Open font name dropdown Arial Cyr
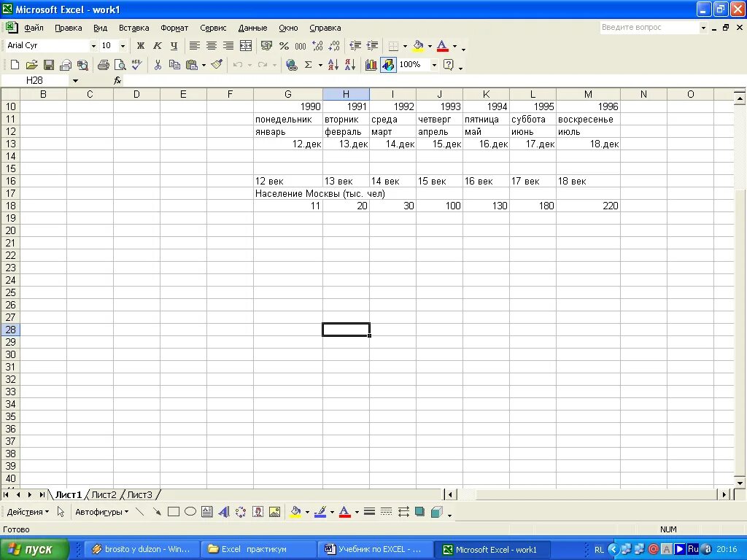The height and width of the screenshot is (560, 747). (93, 46)
